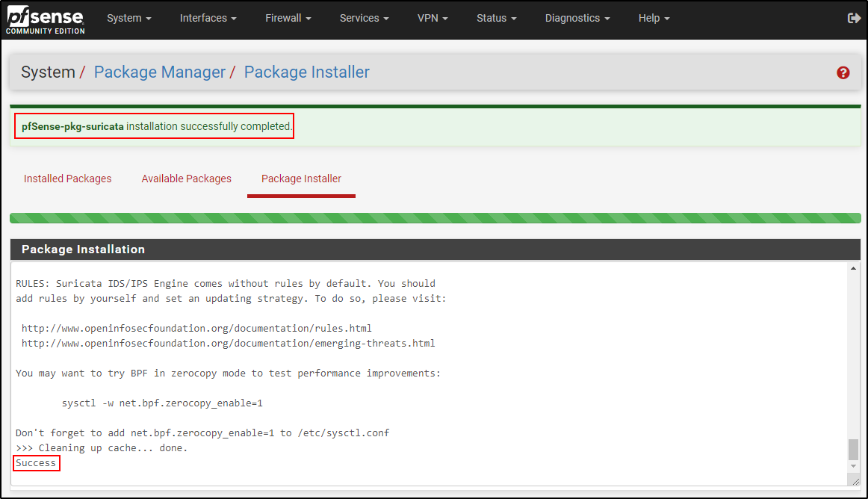Viewport: 868px width, 499px height.
Task: Click the 'Don't forget to add' sysctl.conf line
Action: click(x=202, y=433)
